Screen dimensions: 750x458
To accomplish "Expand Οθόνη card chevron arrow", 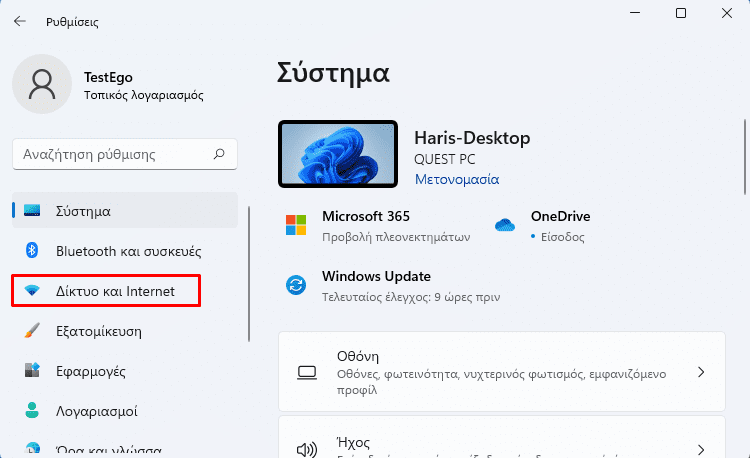I will tap(701, 372).
